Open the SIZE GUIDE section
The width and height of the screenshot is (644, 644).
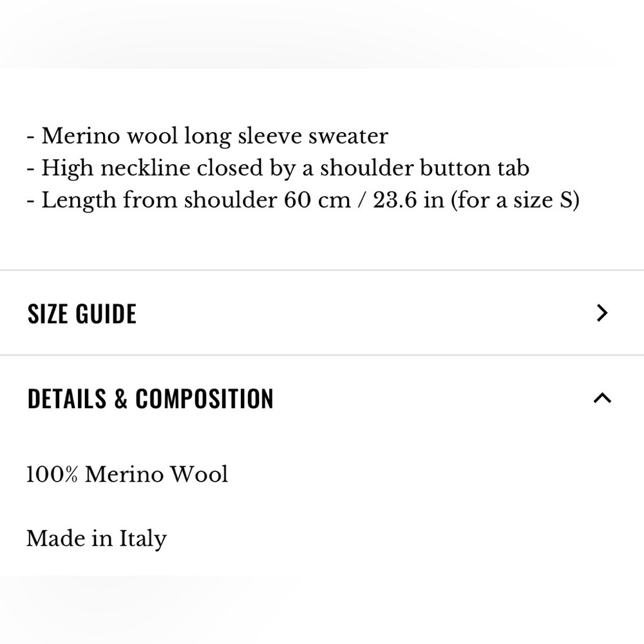(322, 313)
